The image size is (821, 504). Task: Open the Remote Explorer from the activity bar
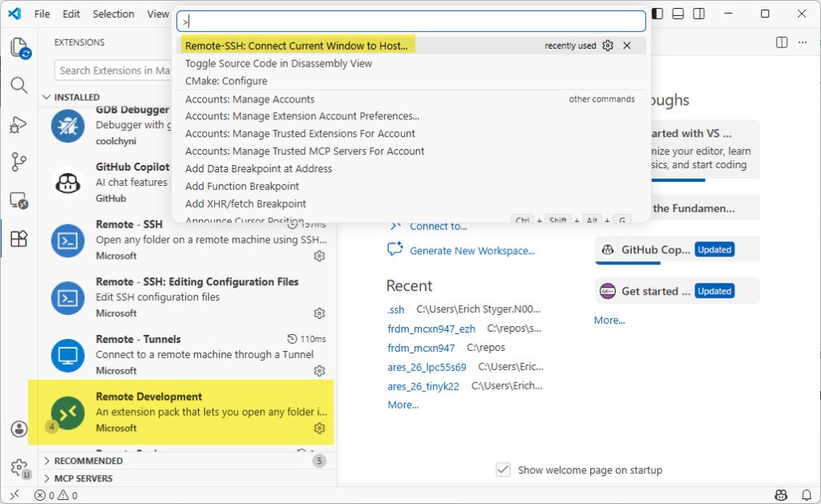(x=19, y=200)
